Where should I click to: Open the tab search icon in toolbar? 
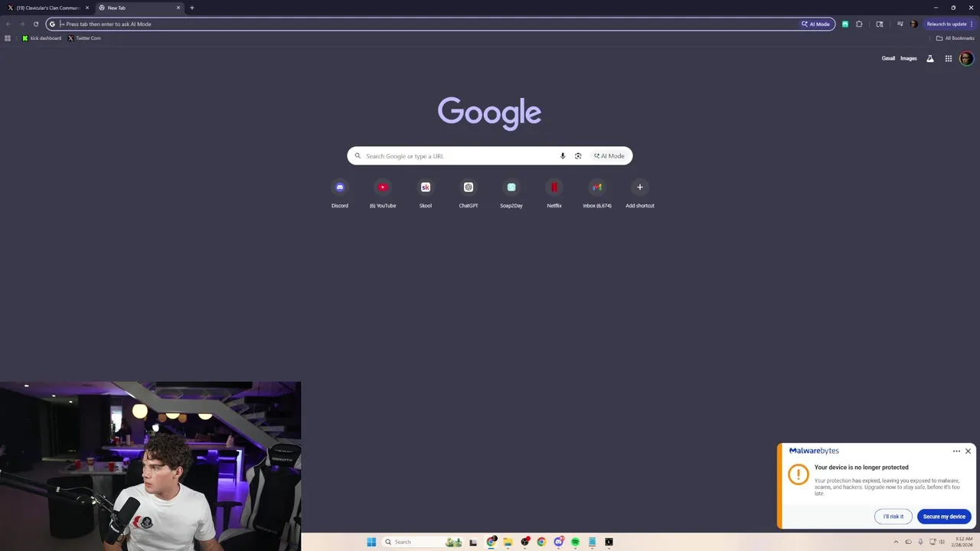click(880, 24)
